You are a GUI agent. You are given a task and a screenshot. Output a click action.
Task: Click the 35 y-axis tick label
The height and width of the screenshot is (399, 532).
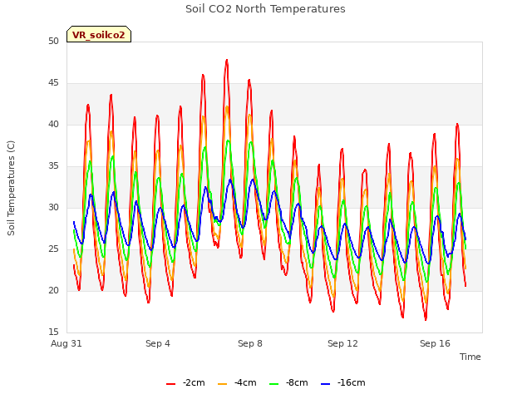click(53, 166)
